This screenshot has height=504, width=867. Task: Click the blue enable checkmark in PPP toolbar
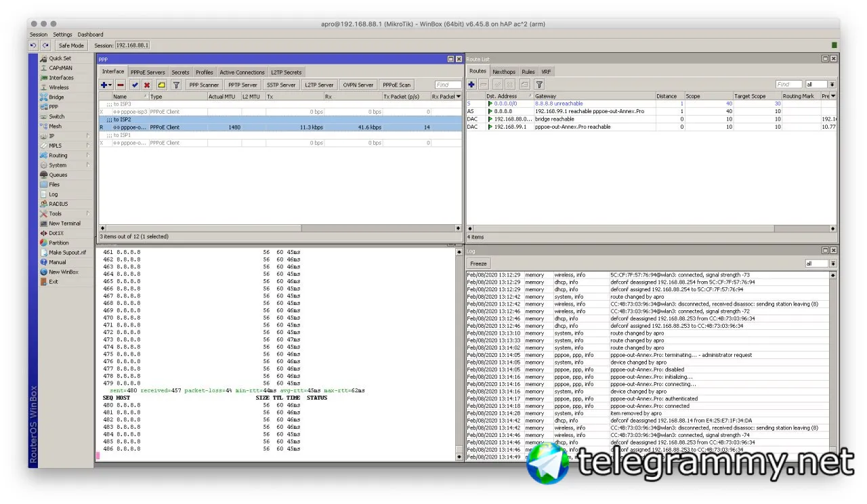point(135,85)
